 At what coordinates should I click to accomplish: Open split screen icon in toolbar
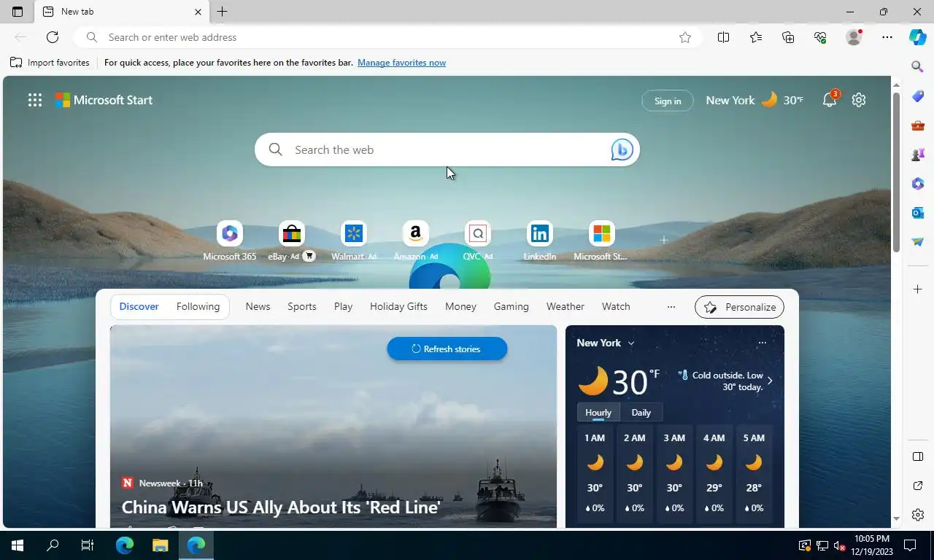pos(723,37)
